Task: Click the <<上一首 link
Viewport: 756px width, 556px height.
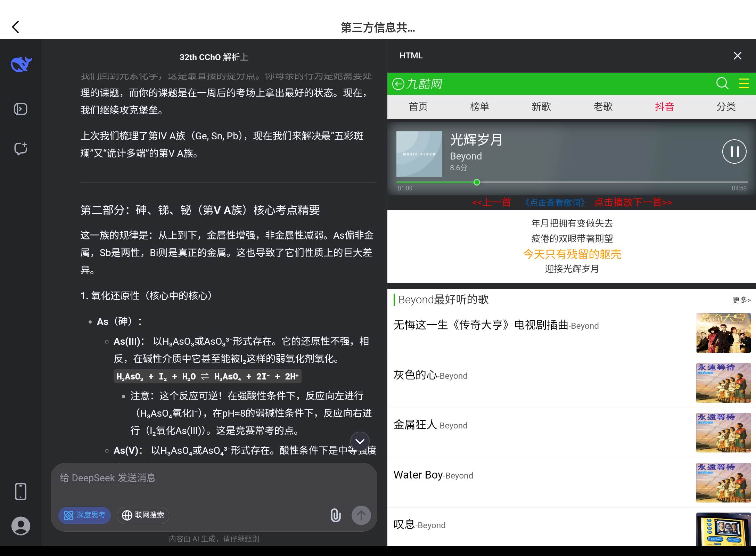Action: pos(491,202)
